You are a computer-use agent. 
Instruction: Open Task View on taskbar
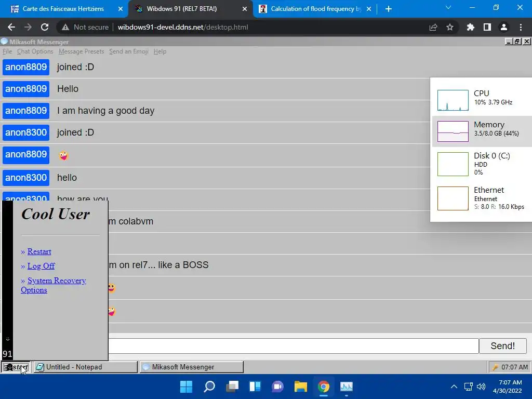232,387
